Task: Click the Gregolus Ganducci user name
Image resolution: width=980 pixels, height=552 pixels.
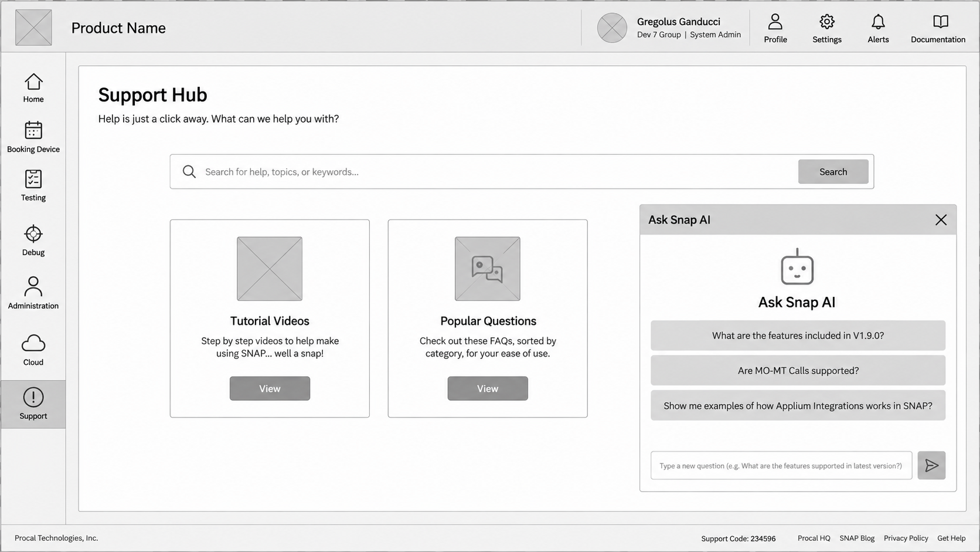Action: click(x=679, y=22)
